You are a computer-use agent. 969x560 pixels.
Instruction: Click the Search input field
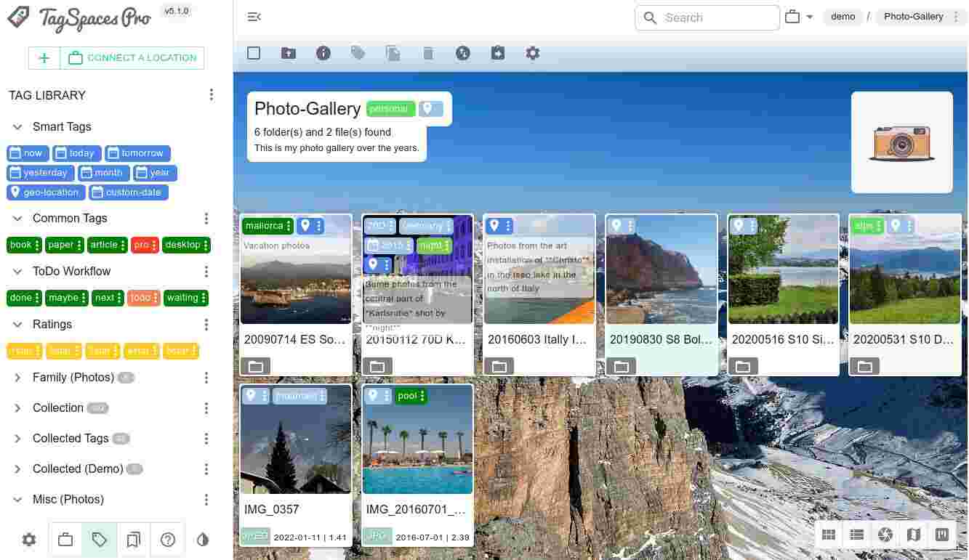[x=707, y=17]
